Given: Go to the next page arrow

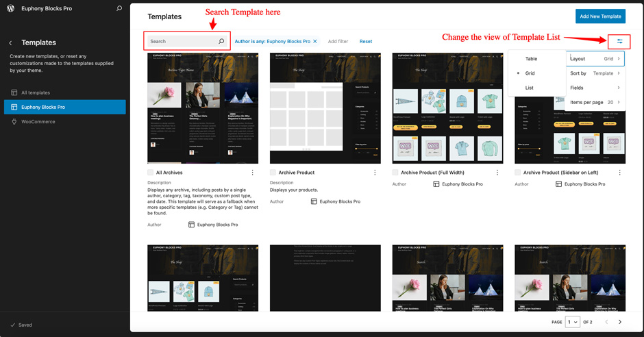Looking at the screenshot, I should point(620,322).
